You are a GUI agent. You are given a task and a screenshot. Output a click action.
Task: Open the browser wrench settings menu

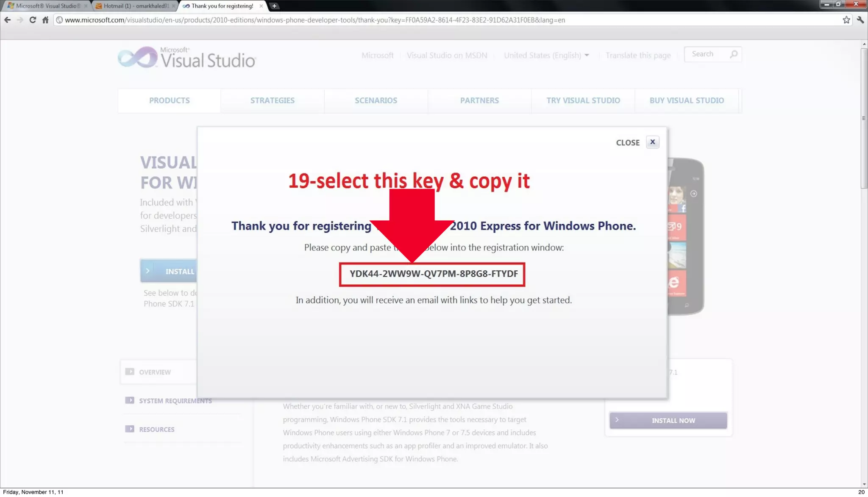[860, 20]
